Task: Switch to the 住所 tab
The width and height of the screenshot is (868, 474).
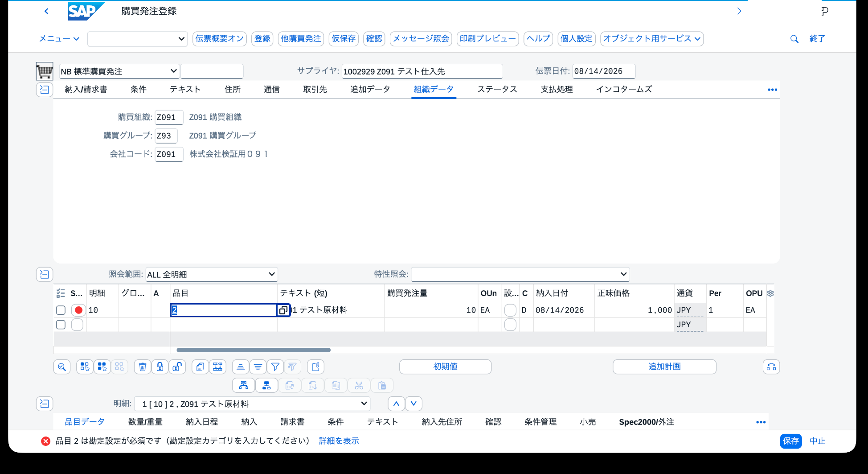Action: tap(233, 90)
